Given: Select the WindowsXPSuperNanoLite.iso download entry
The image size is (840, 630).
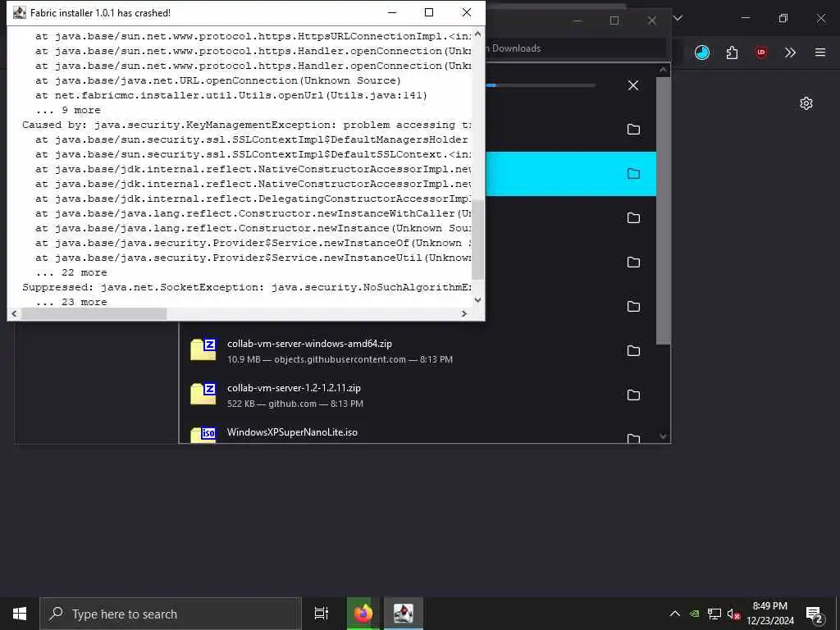Looking at the screenshot, I should pos(418,431).
